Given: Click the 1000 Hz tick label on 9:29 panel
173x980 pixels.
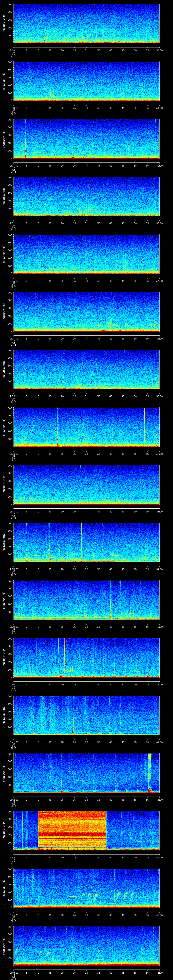Looking at the screenshot, I should (9, 5).
